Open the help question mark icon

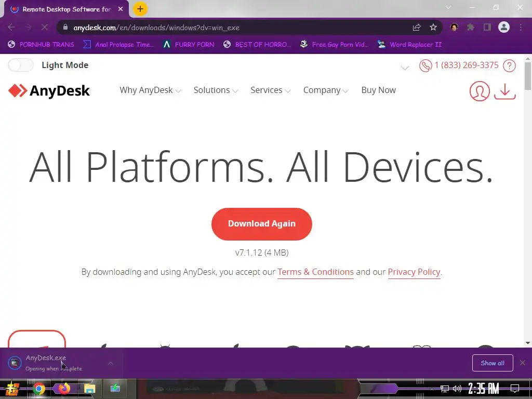click(x=509, y=65)
